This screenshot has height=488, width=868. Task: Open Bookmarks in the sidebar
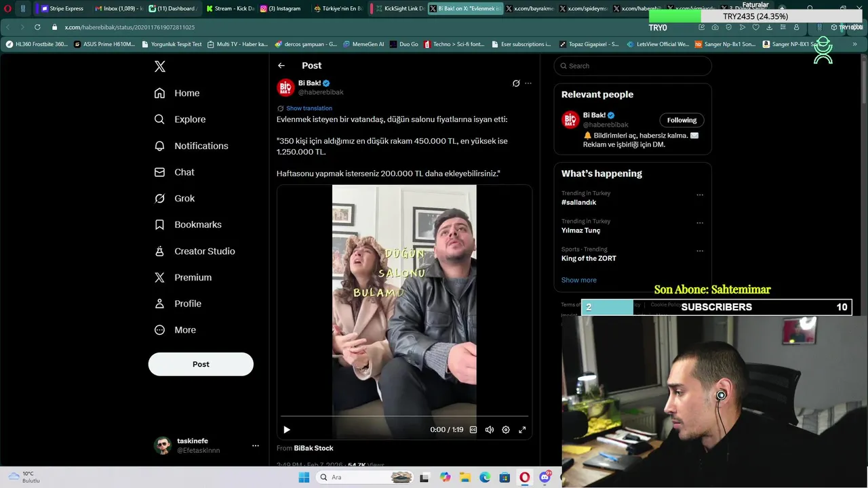coord(188,224)
